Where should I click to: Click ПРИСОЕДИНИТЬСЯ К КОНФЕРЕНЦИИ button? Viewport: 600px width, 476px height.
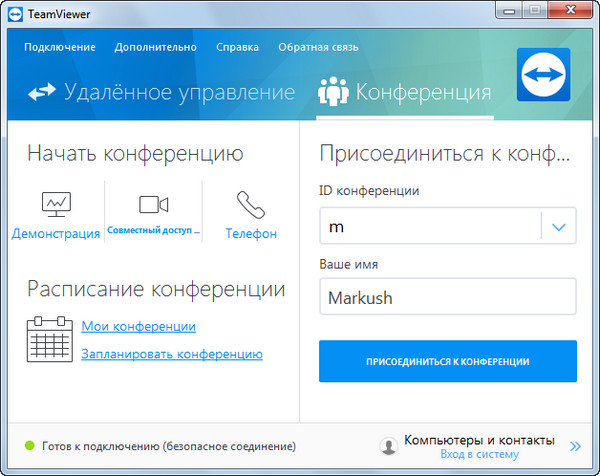click(x=448, y=361)
